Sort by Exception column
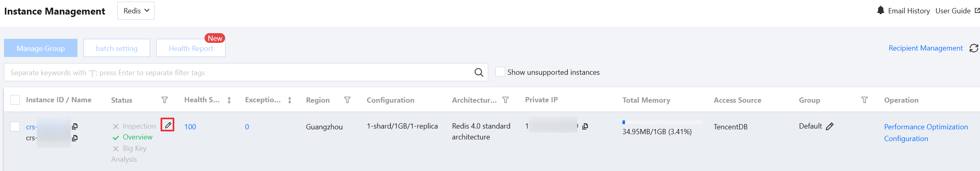The height and width of the screenshot is (171, 980). click(290, 100)
